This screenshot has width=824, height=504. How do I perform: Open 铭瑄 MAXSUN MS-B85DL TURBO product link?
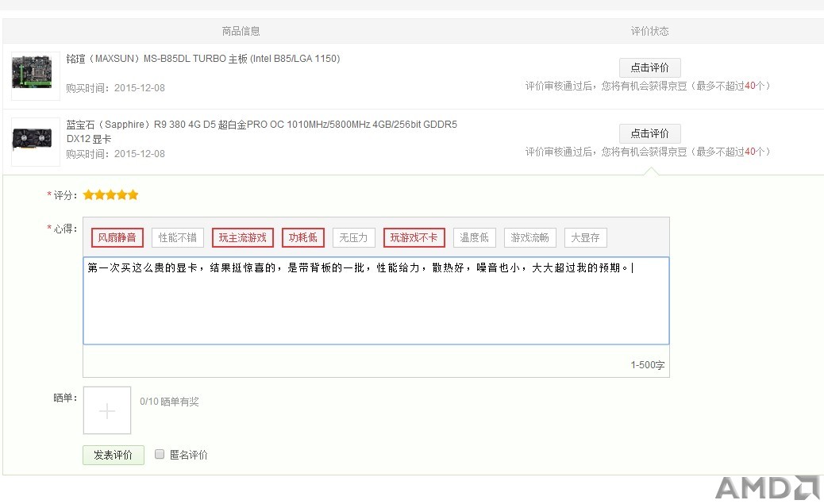203,58
